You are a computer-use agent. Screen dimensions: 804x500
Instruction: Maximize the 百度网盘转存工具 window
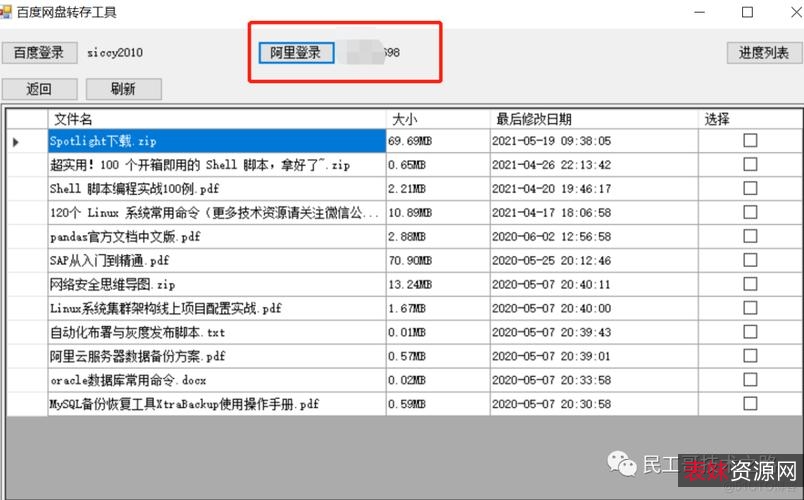748,12
